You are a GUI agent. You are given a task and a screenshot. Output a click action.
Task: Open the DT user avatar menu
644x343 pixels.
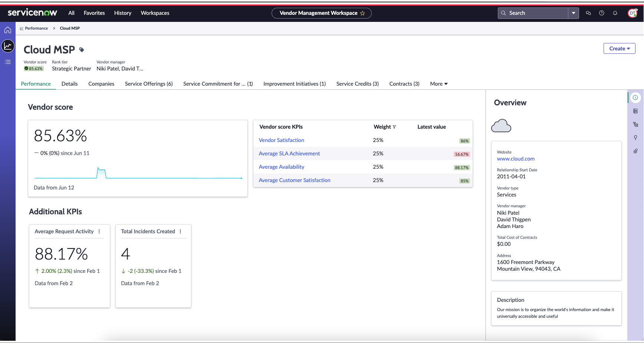pos(632,13)
